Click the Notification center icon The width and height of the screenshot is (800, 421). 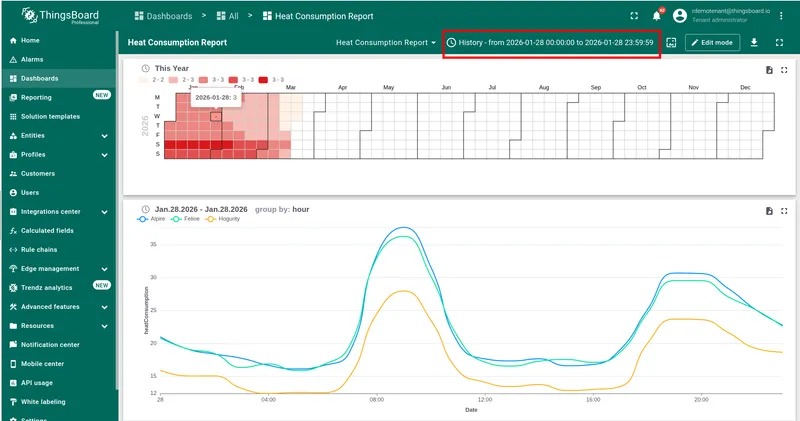tap(13, 345)
